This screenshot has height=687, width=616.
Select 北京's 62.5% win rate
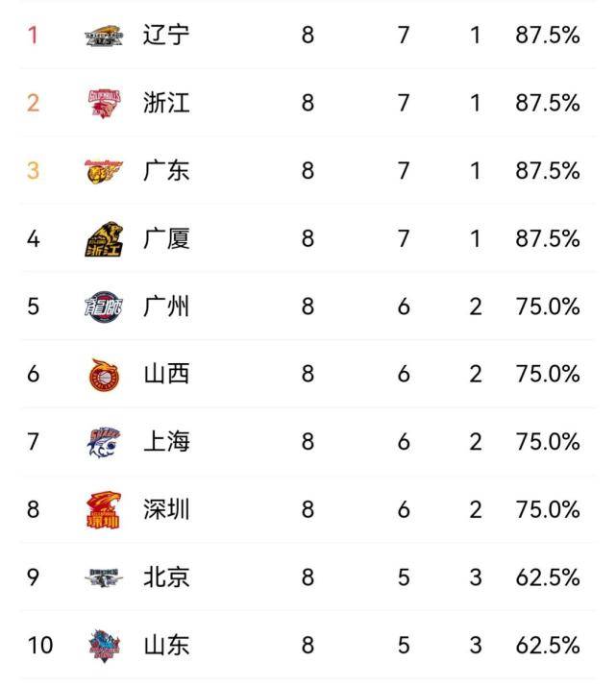click(x=548, y=577)
